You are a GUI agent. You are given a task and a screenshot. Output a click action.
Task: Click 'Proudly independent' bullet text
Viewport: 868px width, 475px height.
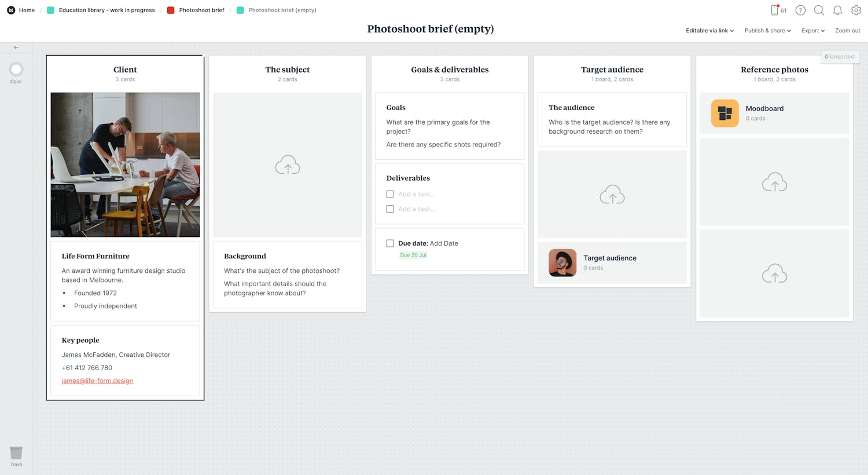coord(105,306)
